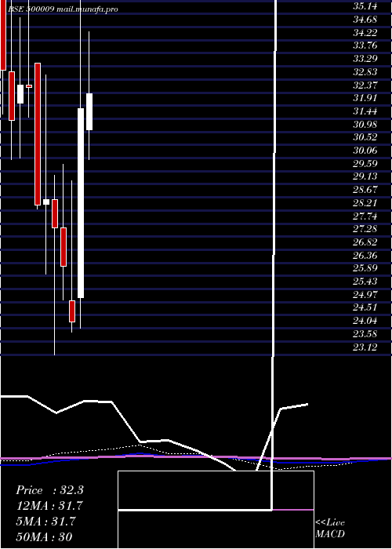
Task: Click the 27.28 price label
Action: pos(365,229)
